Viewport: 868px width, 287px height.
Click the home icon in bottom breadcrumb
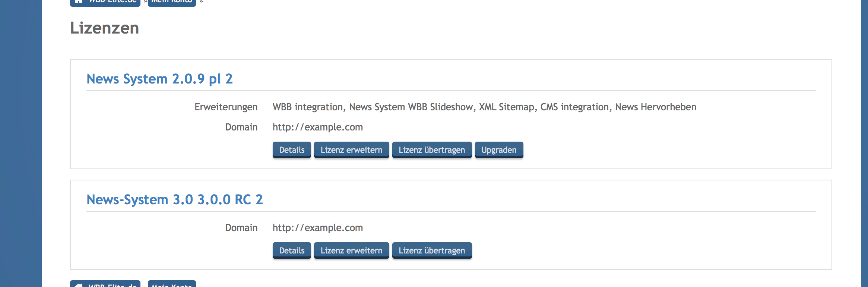[79, 285]
